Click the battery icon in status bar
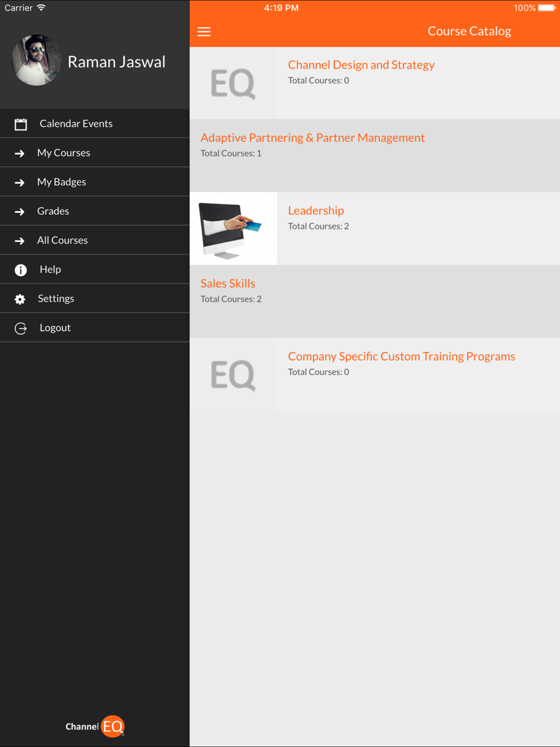This screenshot has width=560, height=747. (x=547, y=8)
